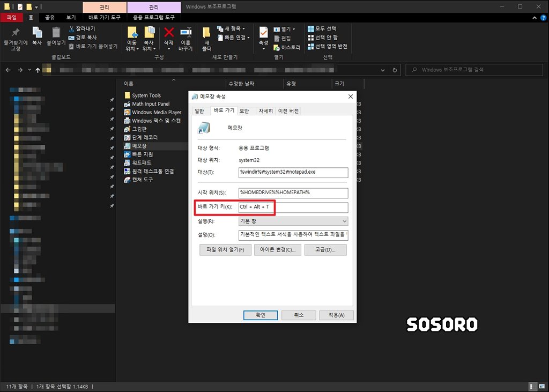
Task: Switch to the 일반 tab in properties
Action: coord(199,111)
